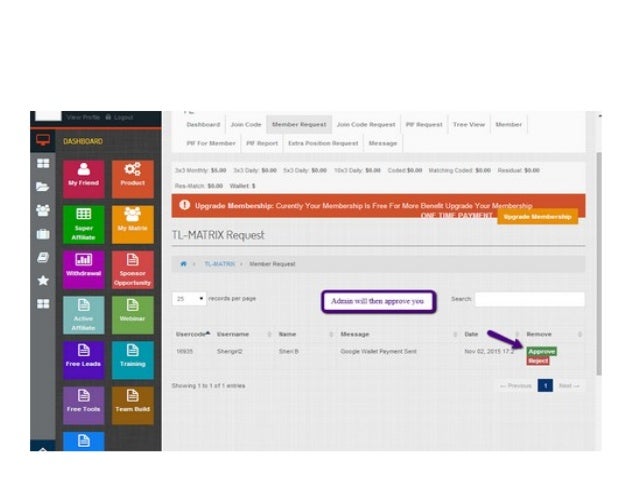
Task: Select the DASHBOARD heading in sidebar
Action: coord(83,141)
